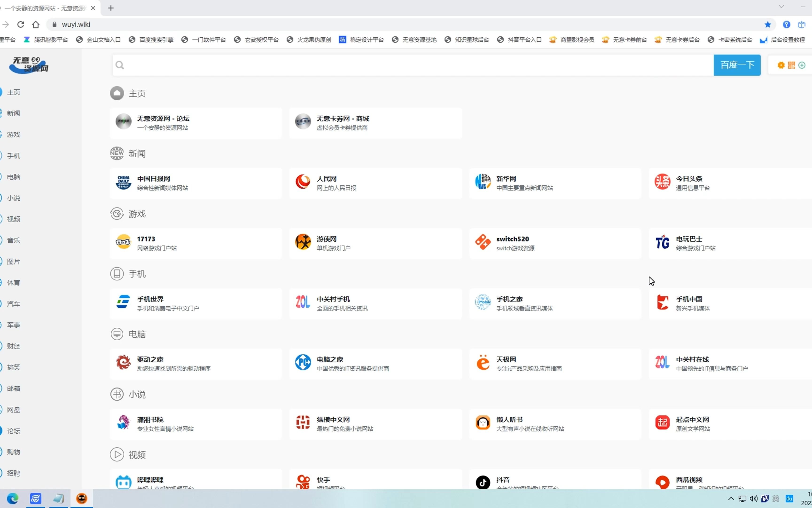The height and width of the screenshot is (508, 812).
Task: Click the 快手 orange icon
Action: tap(303, 482)
